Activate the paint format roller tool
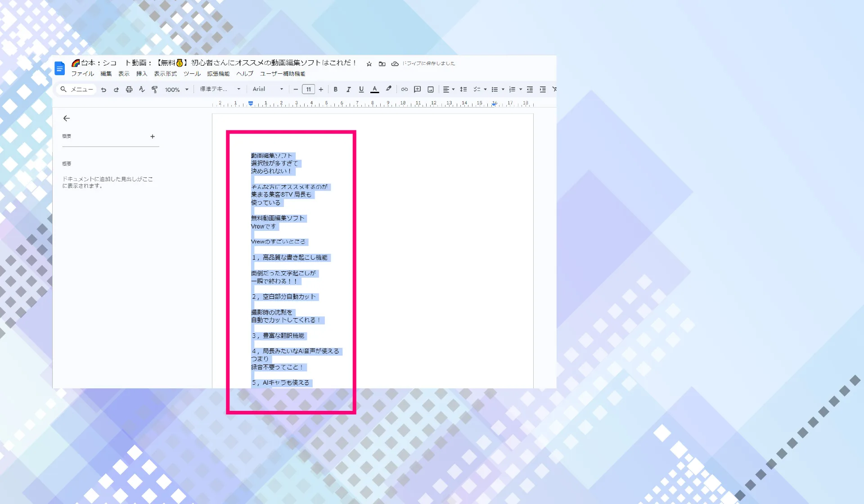 [155, 90]
